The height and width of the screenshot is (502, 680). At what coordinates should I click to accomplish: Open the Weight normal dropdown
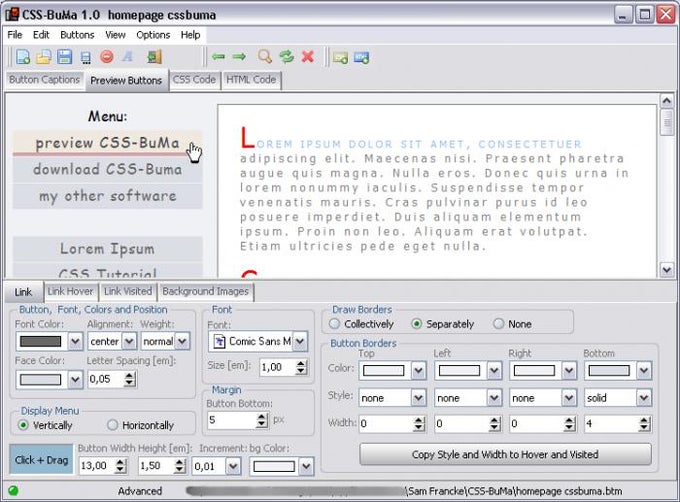click(183, 341)
